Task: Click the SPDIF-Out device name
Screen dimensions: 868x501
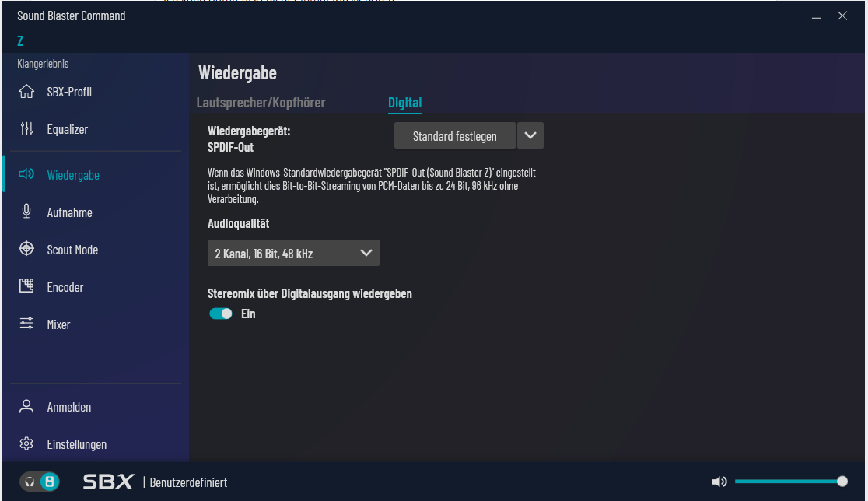Action: tap(230, 147)
